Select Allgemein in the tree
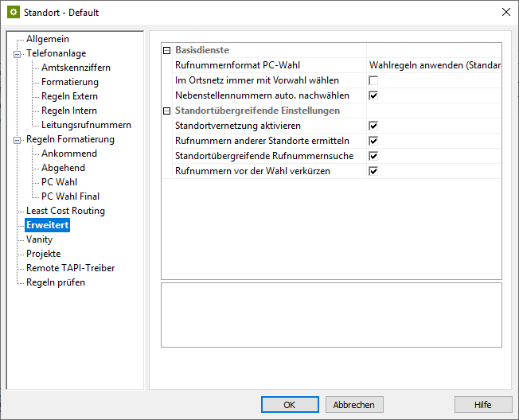The height and width of the screenshot is (420, 519). click(47, 39)
